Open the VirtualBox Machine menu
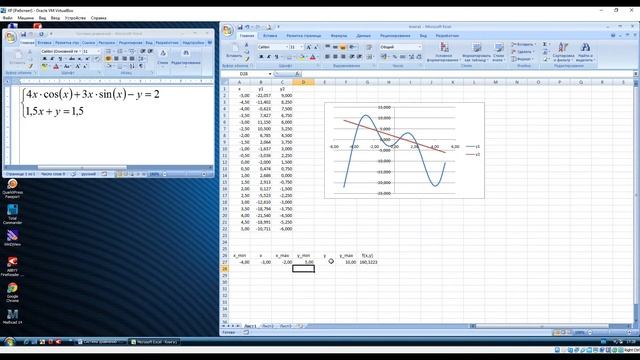This screenshot has width=640, height=360. click(25, 18)
